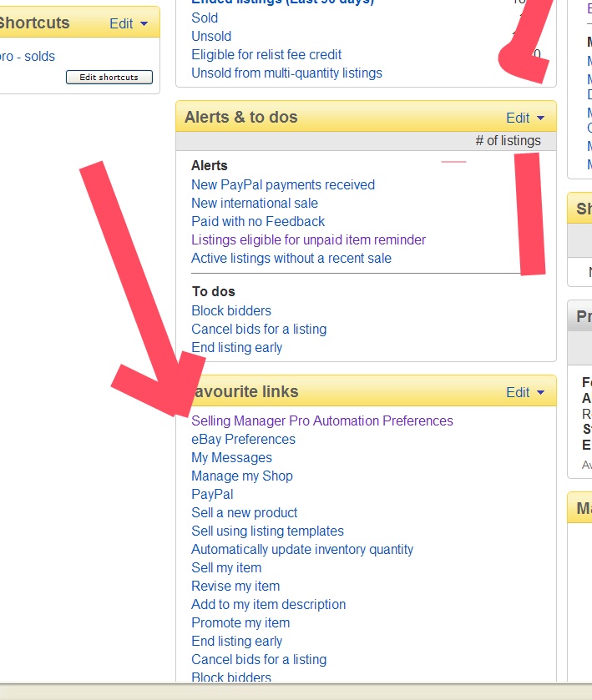
Task: Click the Manage my Shop link
Action: [x=241, y=476]
